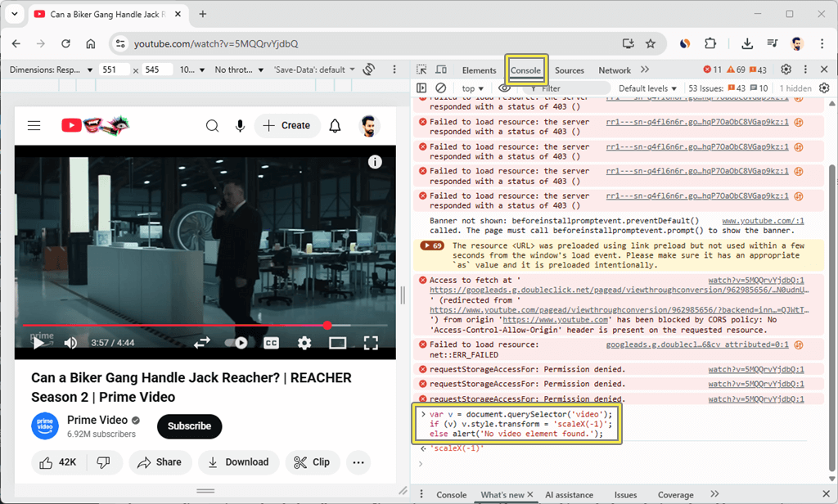This screenshot has height=504, width=838.
Task: Open drawer AI assistance tab
Action: pyautogui.click(x=570, y=495)
